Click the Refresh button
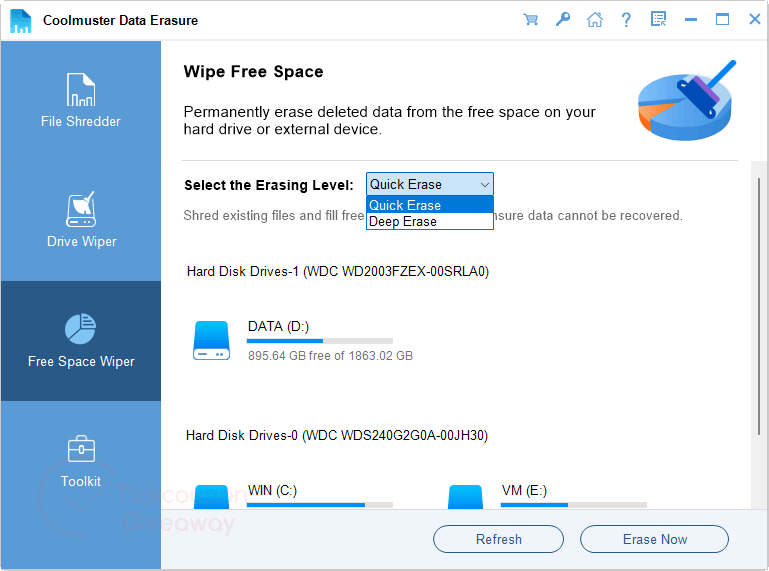The image size is (769, 571). point(498,539)
